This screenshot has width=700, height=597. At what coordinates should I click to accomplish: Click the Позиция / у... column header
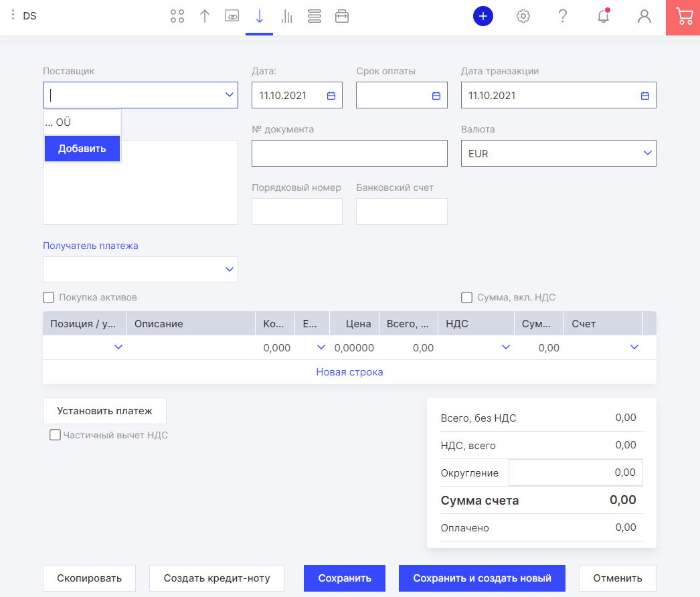(85, 323)
